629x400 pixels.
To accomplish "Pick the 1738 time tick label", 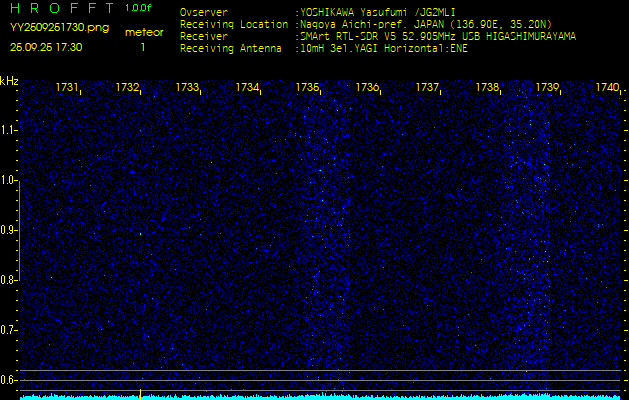I will (487, 88).
